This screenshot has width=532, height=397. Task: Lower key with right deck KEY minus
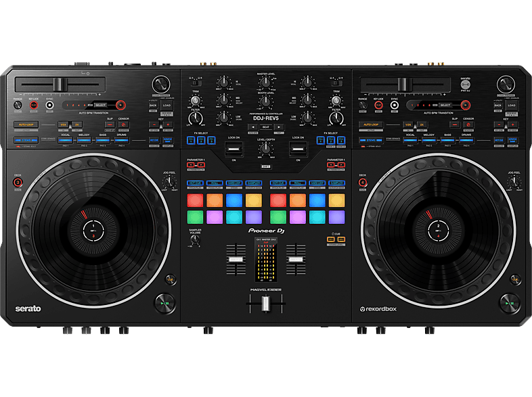pos(499,124)
